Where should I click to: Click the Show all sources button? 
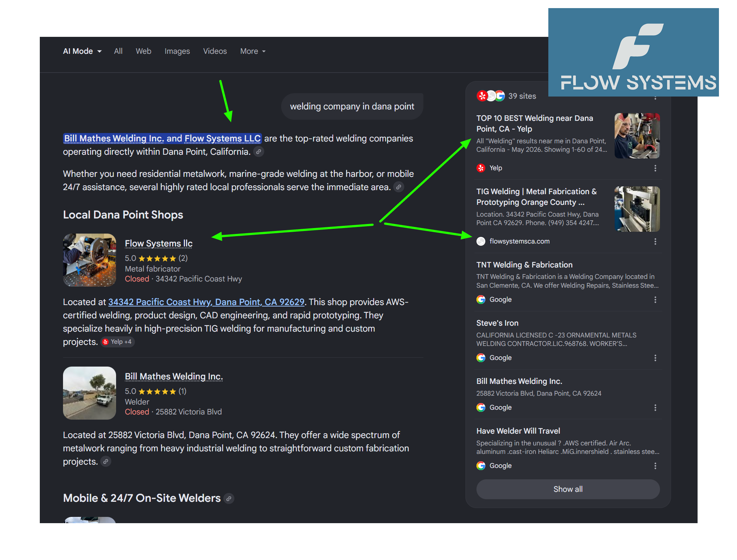pos(568,489)
